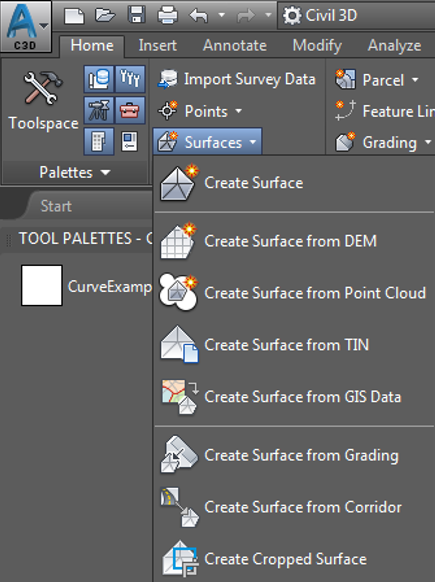Click the Feature Line label
435x582 pixels.
[x=398, y=111]
